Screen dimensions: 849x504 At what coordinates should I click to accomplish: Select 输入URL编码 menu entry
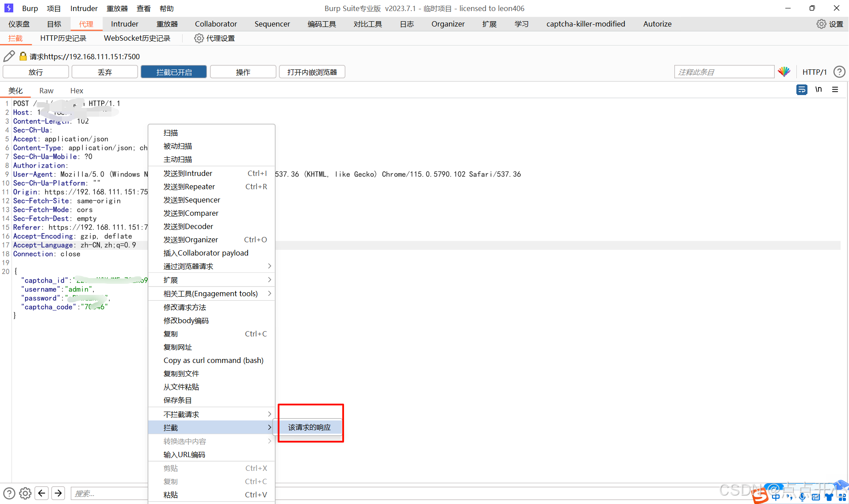[211, 454]
